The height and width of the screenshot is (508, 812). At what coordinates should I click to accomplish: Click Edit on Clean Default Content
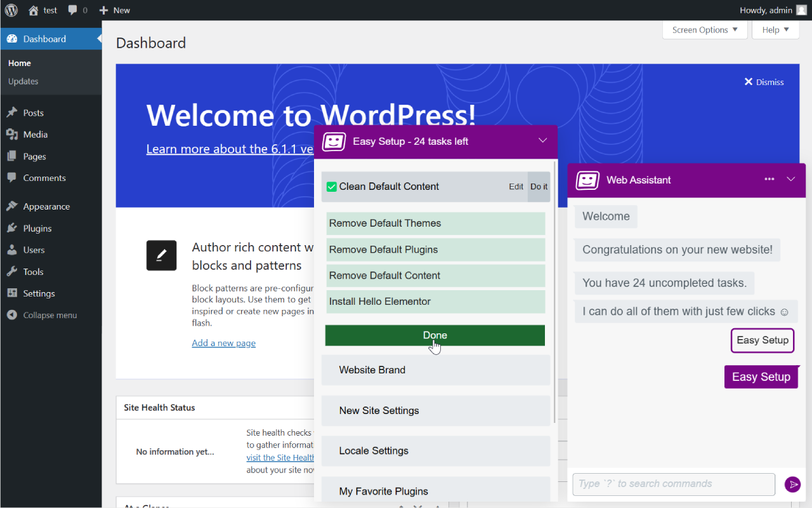[516, 187]
